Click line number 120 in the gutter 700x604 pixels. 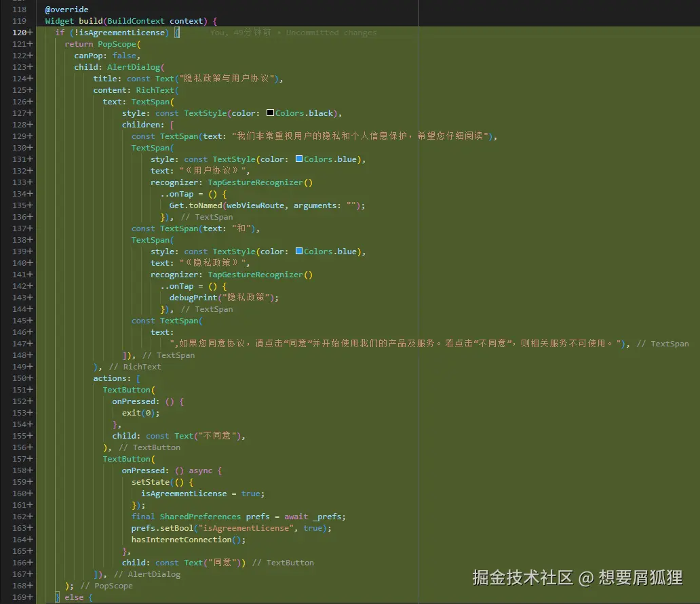(20, 33)
